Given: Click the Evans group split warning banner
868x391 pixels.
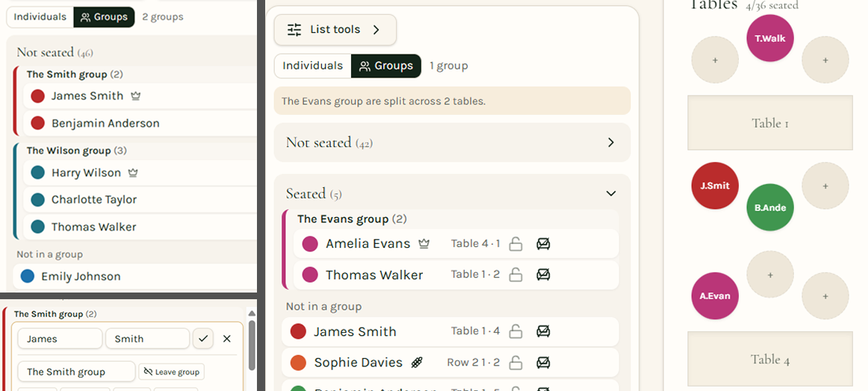Looking at the screenshot, I should (x=452, y=101).
